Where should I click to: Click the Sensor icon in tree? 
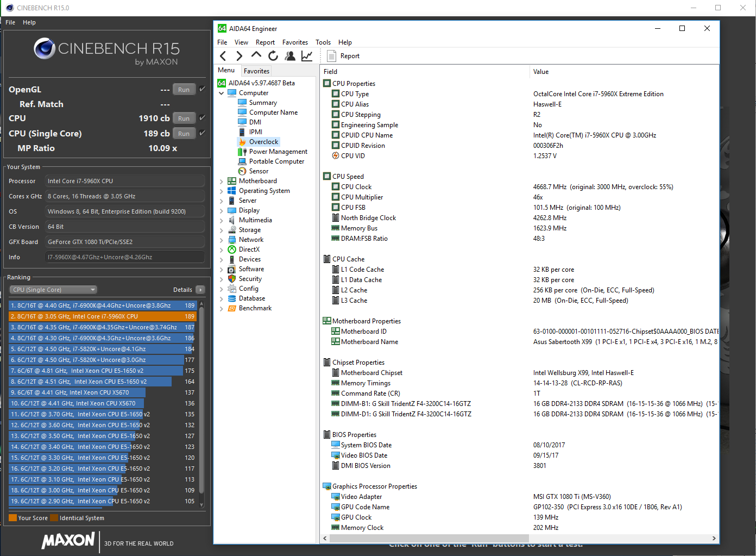[x=242, y=171]
